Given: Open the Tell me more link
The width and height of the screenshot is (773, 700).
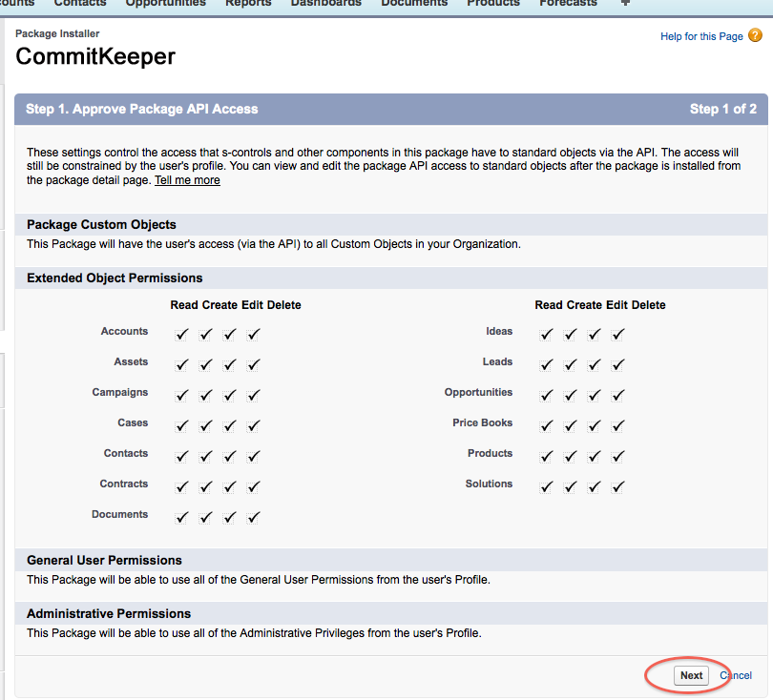Looking at the screenshot, I should pyautogui.click(x=187, y=179).
